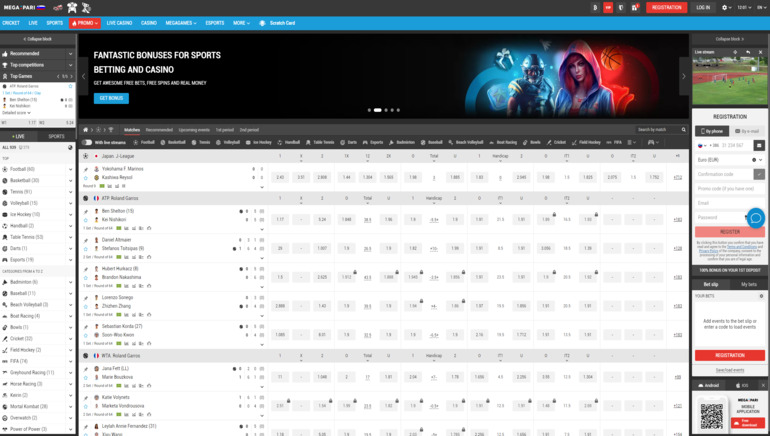Filter by Tennis in sports filter bar
770x436 pixels.
[x=201, y=142]
